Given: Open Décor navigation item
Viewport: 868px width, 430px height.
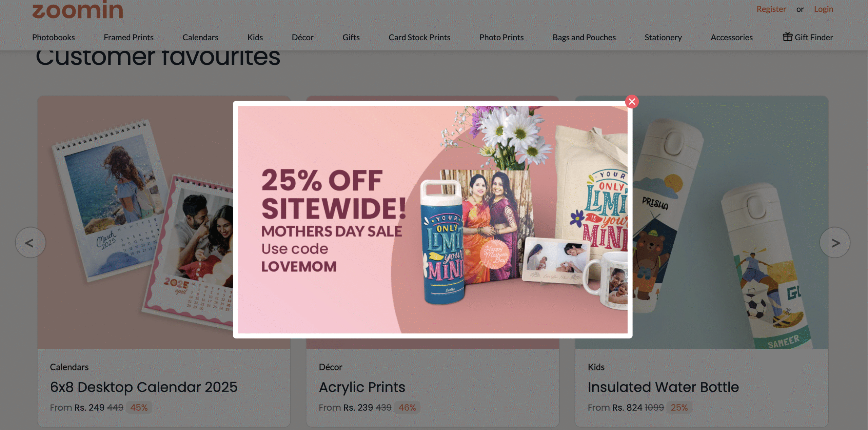Looking at the screenshot, I should pyautogui.click(x=302, y=37).
